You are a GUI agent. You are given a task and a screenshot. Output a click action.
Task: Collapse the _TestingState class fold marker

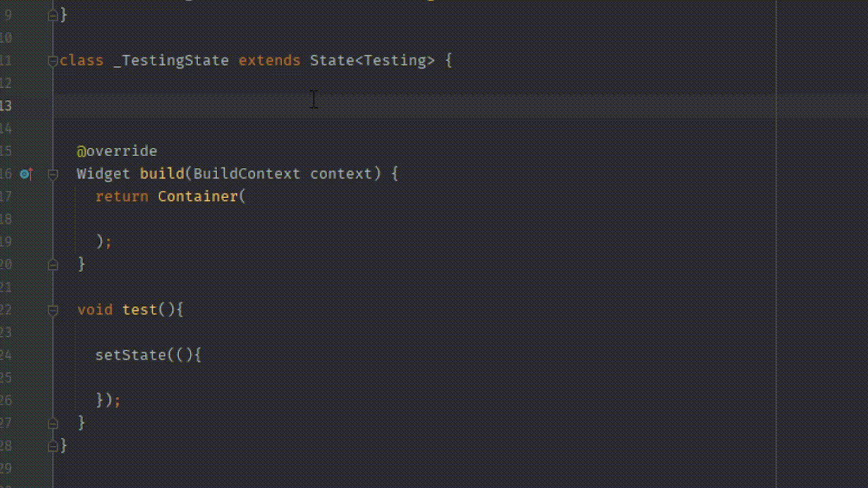point(53,61)
